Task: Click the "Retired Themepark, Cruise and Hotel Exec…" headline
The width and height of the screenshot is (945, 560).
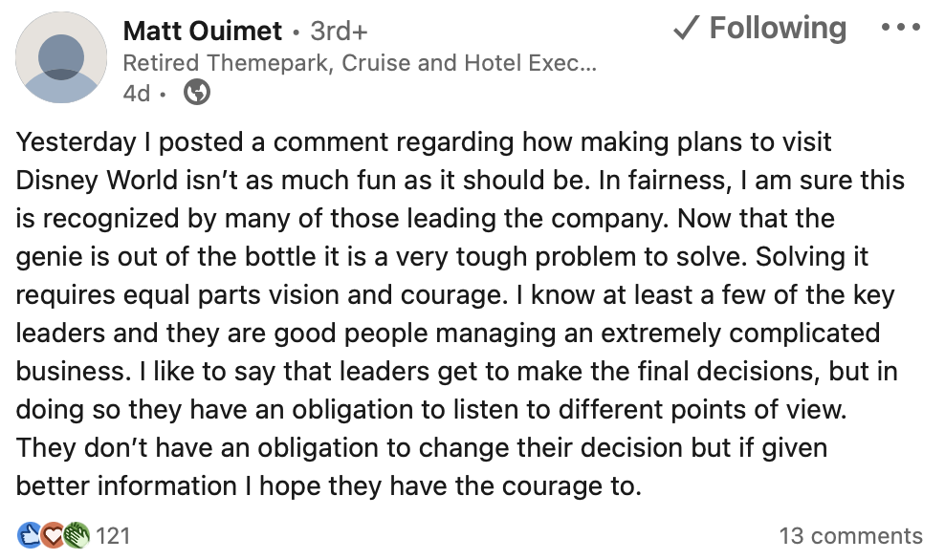Action: [x=360, y=63]
